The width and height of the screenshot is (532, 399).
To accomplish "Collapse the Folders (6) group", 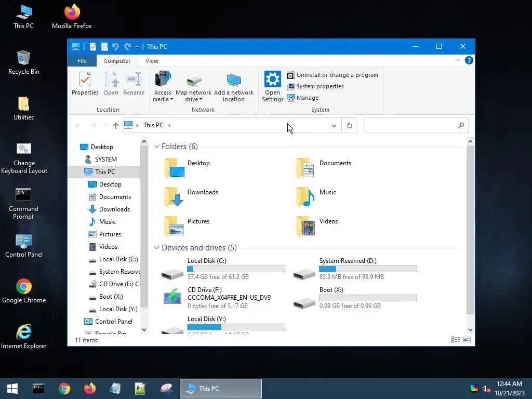I will [x=156, y=147].
